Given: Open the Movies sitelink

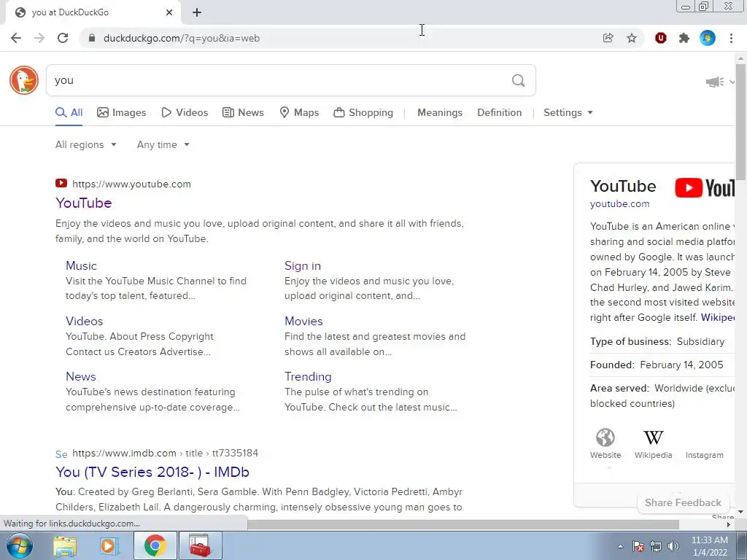Looking at the screenshot, I should pos(303,321).
